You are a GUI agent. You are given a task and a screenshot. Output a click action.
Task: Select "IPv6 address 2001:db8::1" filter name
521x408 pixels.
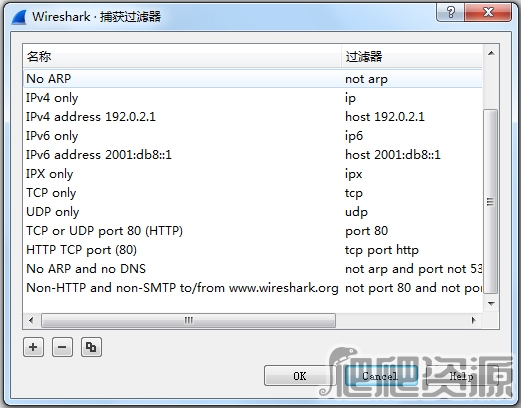(99, 155)
